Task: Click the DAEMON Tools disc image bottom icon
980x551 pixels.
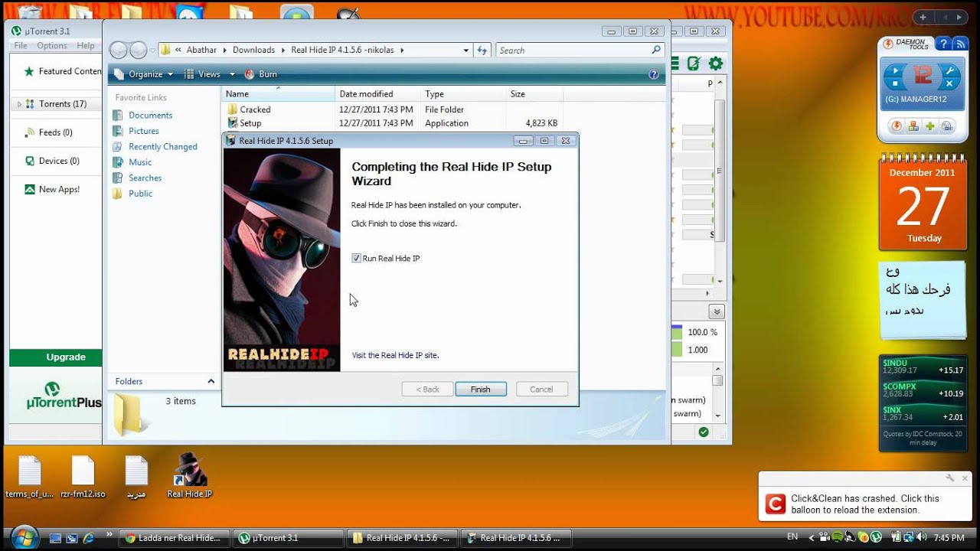Action: (x=946, y=126)
